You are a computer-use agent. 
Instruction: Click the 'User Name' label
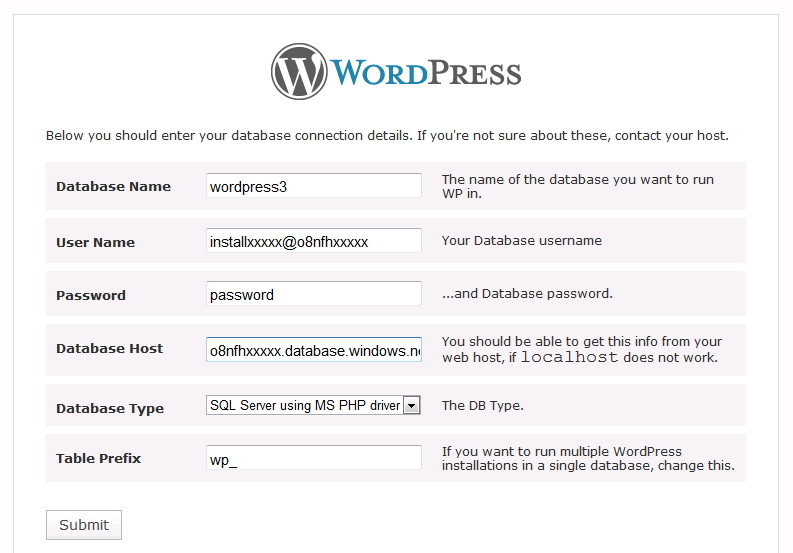[x=96, y=242]
